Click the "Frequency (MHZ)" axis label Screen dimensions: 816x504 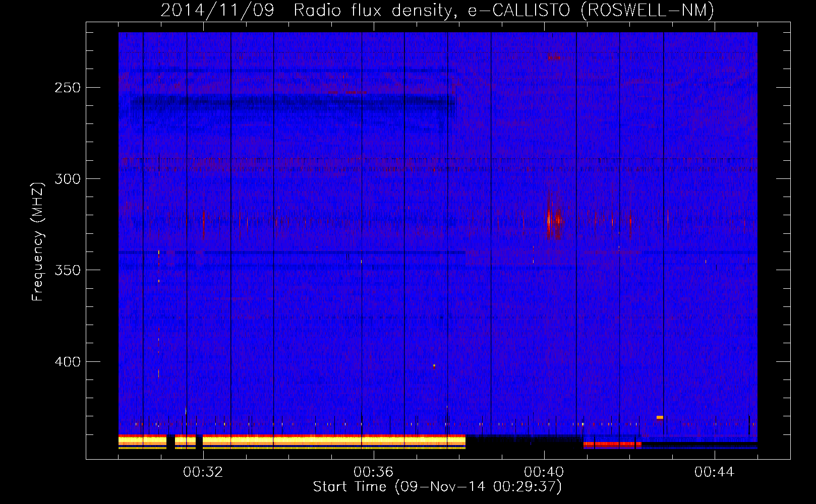click(x=38, y=241)
